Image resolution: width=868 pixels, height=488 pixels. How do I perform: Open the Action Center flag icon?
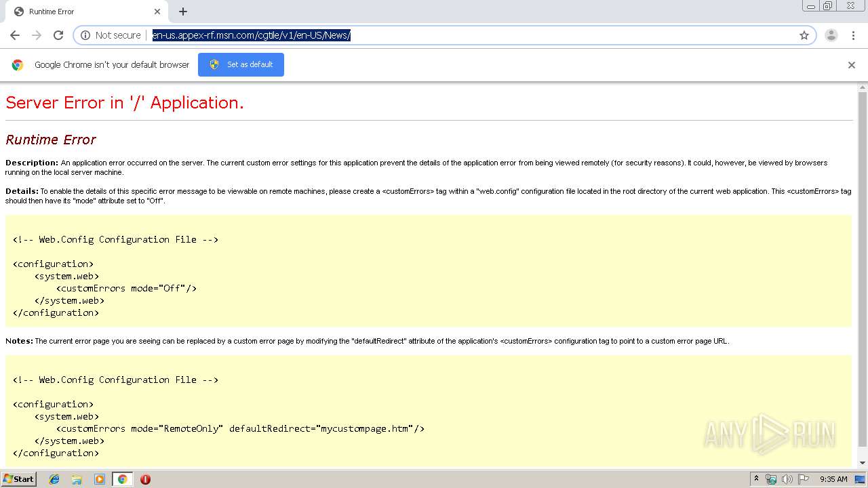click(x=804, y=479)
